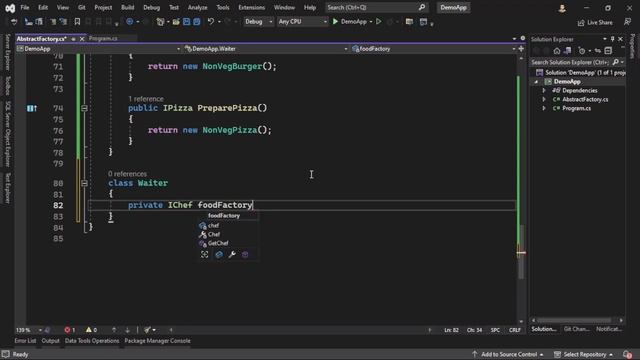The width and height of the screenshot is (640, 360).
Task: Open the File menu
Action: [x=24, y=7]
